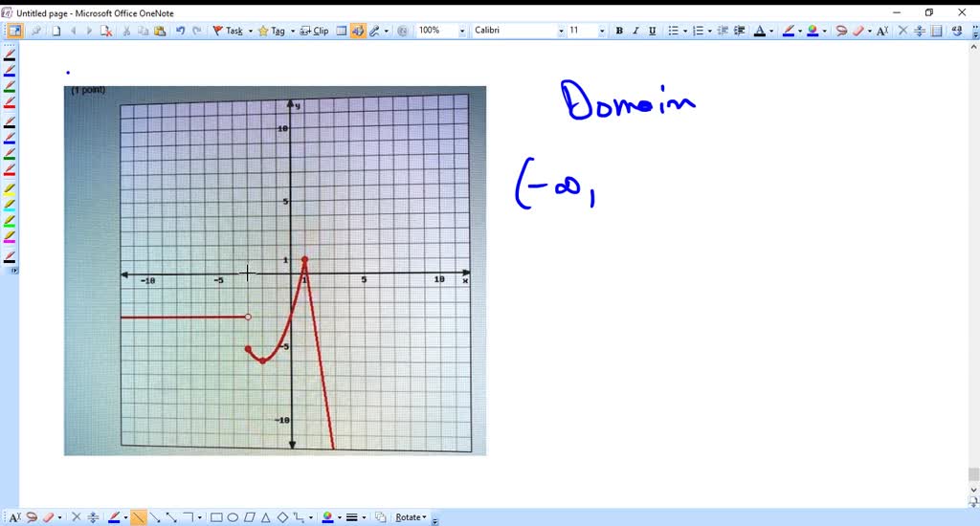The image size is (980, 526).
Task: Click the Delete page icon with red X
Action: 105,31
